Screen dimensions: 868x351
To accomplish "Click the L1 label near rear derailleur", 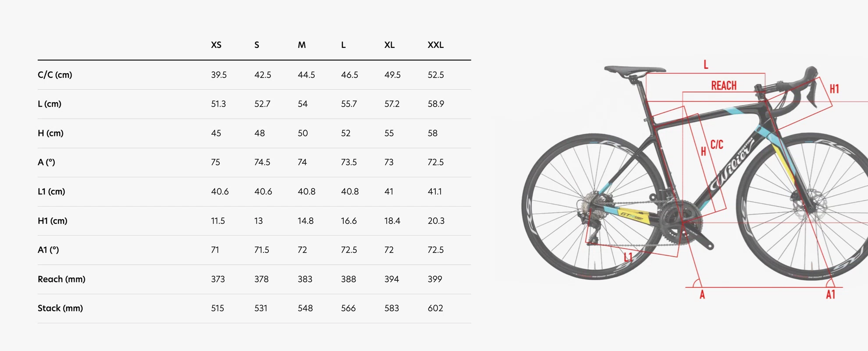I will tap(628, 257).
